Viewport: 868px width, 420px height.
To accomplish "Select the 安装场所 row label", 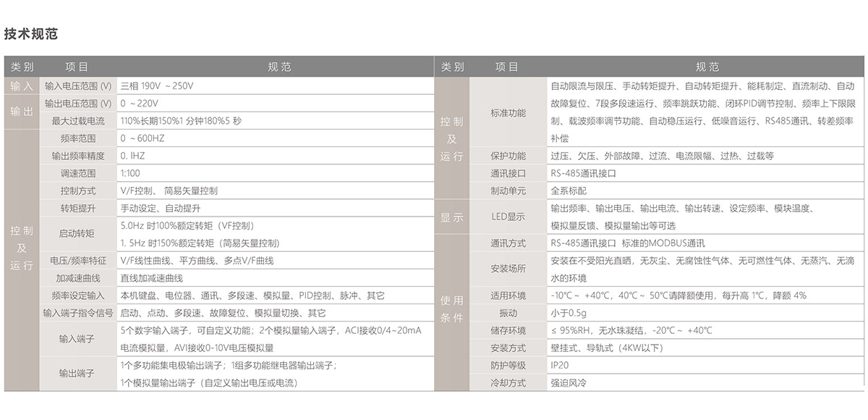I will [x=508, y=269].
